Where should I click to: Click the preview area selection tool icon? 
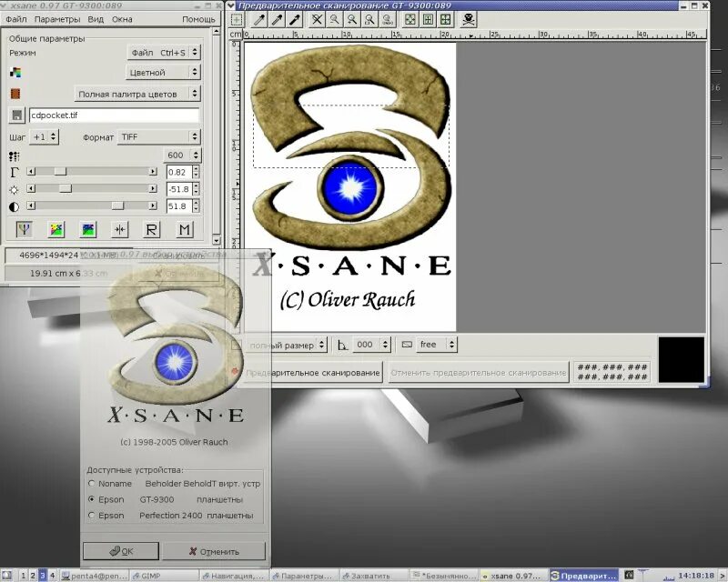click(237, 19)
